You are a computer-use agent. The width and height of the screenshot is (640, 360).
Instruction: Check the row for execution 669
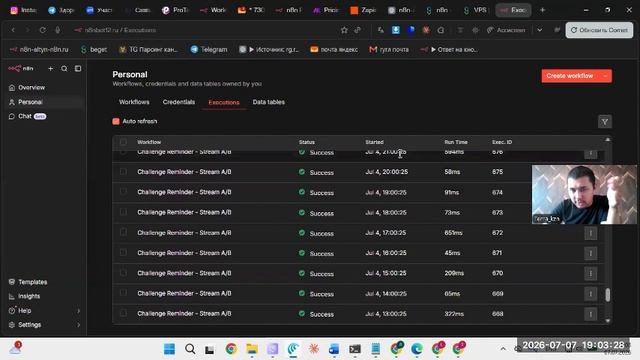coord(123,293)
